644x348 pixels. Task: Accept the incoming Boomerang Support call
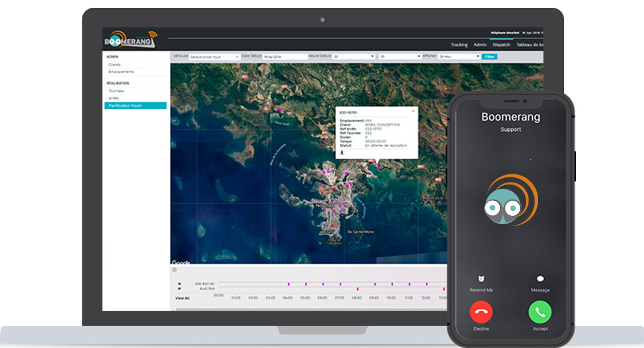click(x=540, y=313)
